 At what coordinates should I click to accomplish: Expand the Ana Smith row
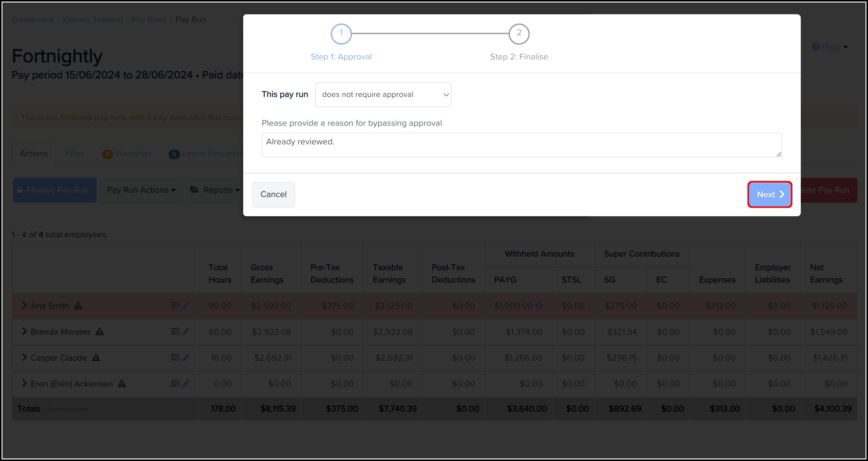point(24,305)
